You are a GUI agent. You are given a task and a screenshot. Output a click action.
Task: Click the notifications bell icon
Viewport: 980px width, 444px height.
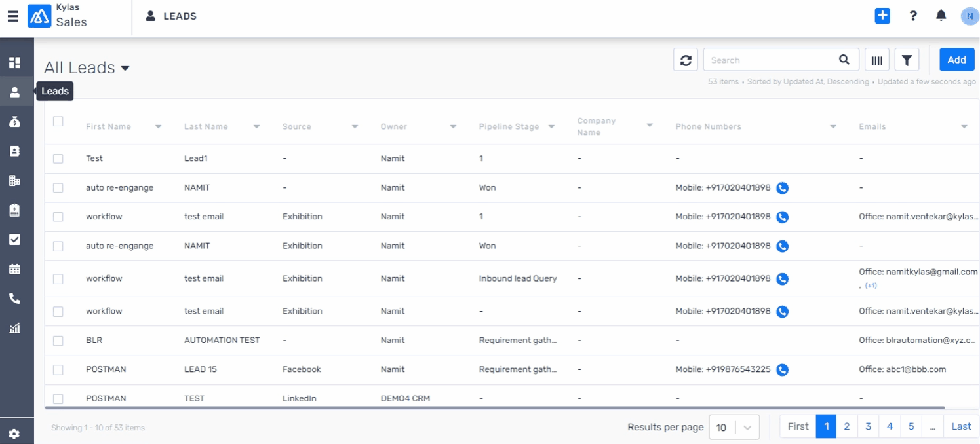pyautogui.click(x=941, y=16)
